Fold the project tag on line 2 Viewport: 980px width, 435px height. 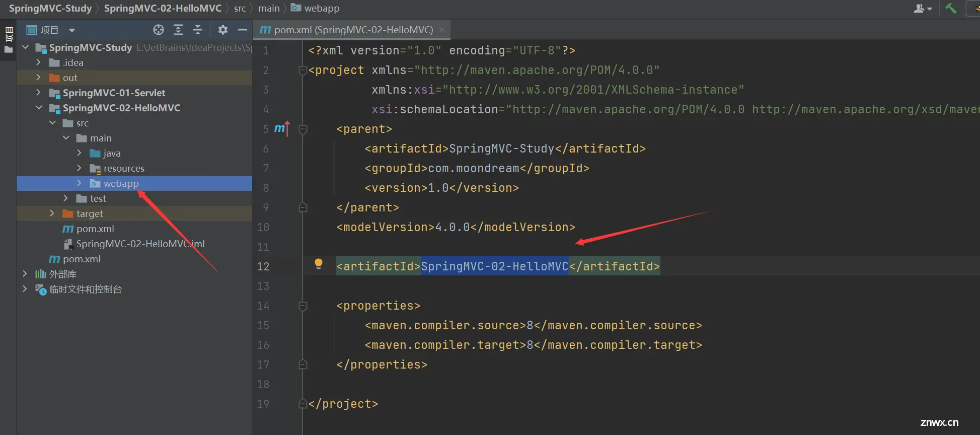(303, 70)
